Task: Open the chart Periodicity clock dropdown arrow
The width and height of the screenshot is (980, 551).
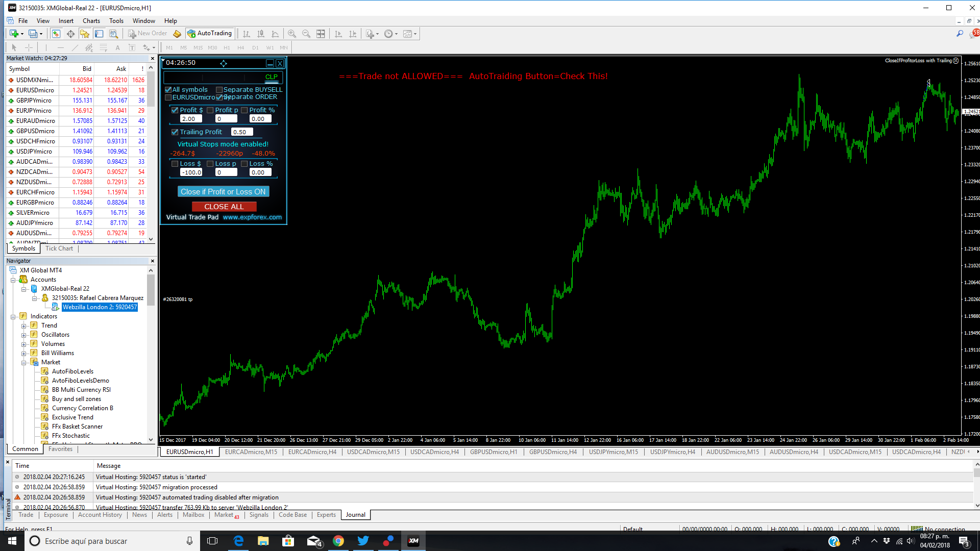Action: [397, 34]
